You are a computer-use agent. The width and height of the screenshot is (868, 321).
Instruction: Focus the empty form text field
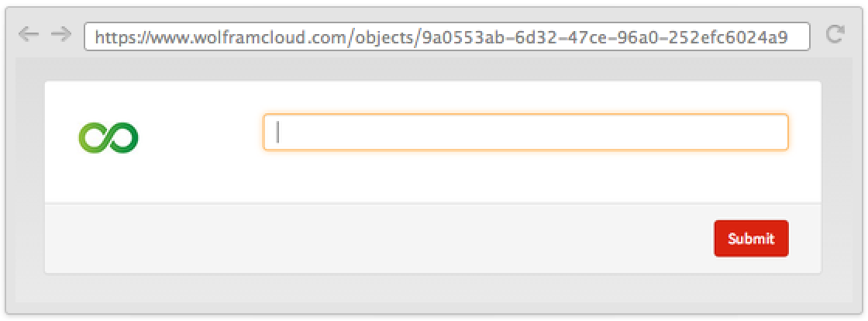point(525,133)
